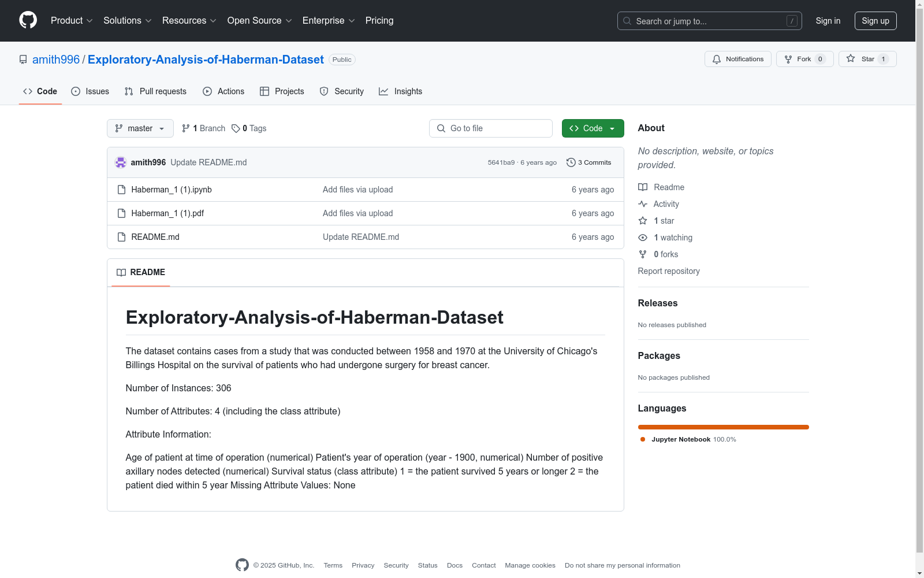
Task: Click the eye icon beside 1 watching
Action: [643, 238]
